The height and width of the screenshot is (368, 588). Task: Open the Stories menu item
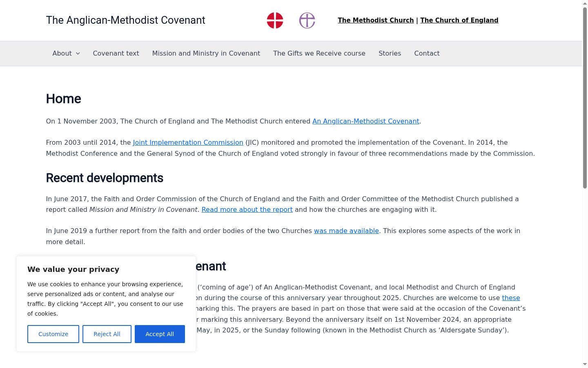click(390, 54)
